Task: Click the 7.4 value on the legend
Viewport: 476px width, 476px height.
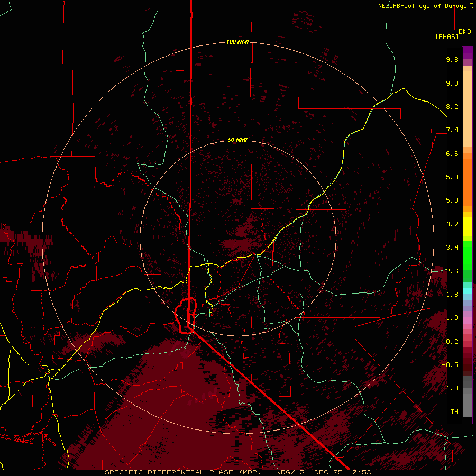Action: click(452, 130)
